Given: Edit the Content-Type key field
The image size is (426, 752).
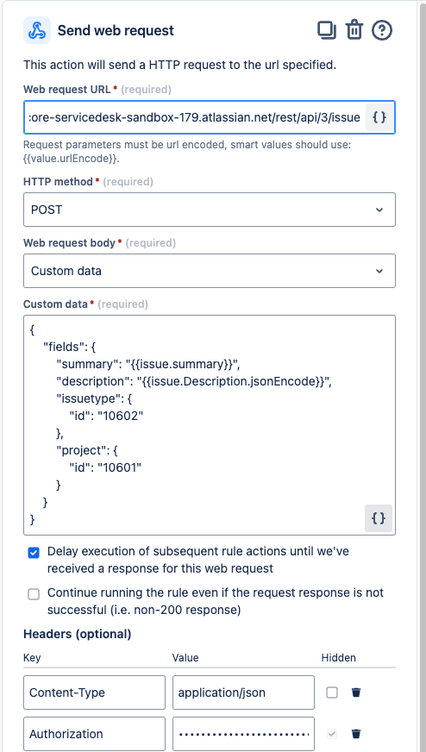Looking at the screenshot, I should (95, 693).
